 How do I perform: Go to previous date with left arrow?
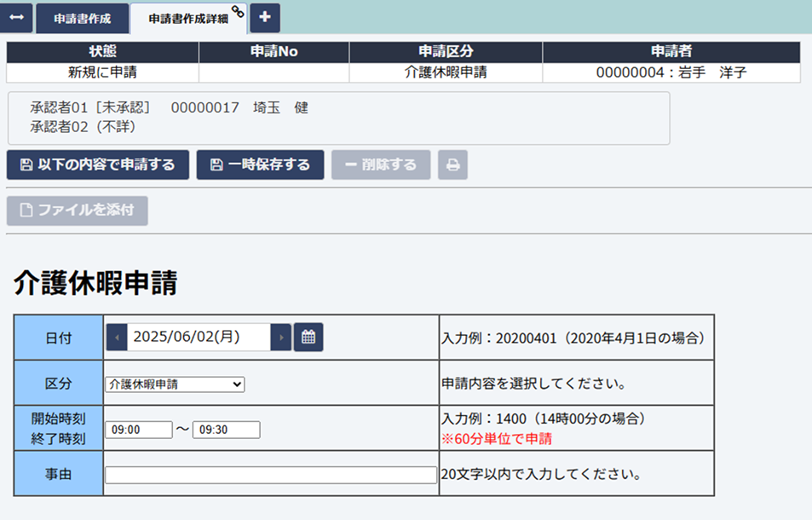pos(117,337)
